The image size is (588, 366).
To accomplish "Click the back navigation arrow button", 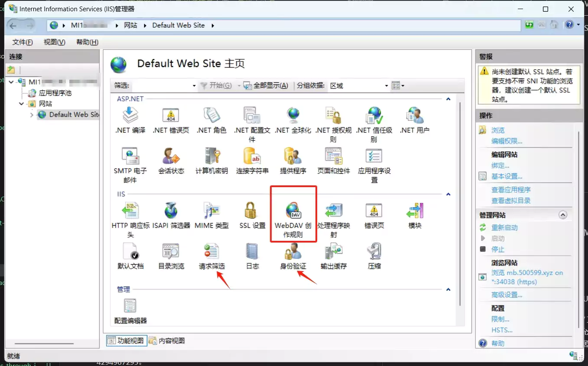I will tap(13, 26).
